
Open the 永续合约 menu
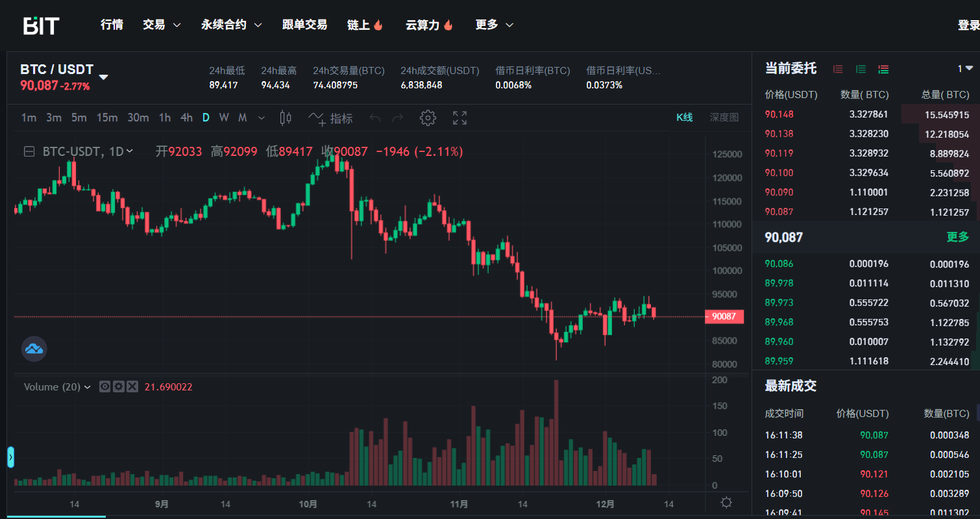click(x=231, y=25)
